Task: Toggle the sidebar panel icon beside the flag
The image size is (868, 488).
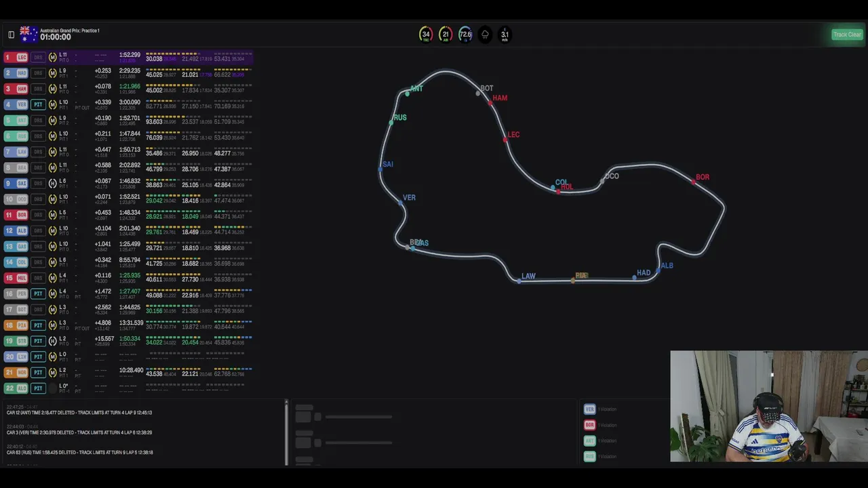Action: (x=11, y=35)
